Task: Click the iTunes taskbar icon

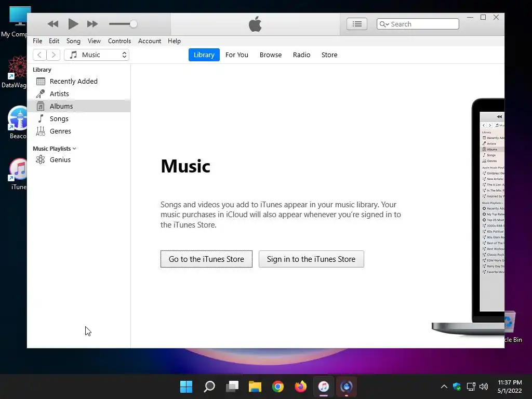Action: point(323,387)
